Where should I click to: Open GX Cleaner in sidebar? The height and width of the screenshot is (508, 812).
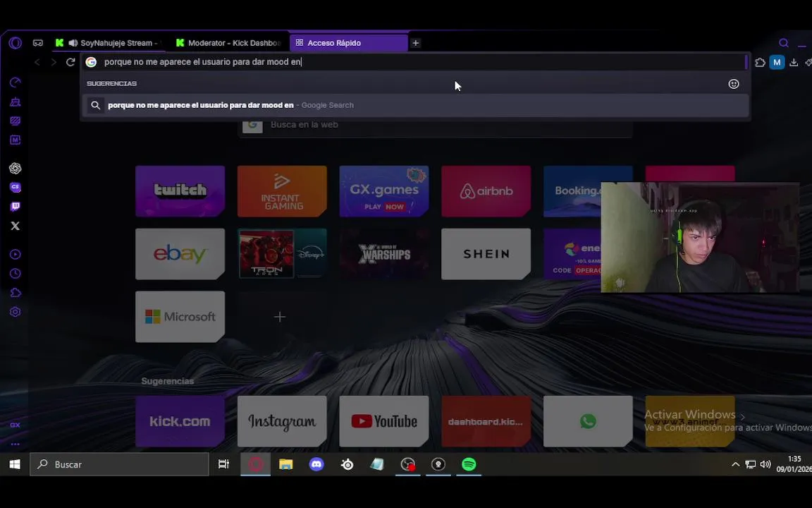tap(15, 102)
